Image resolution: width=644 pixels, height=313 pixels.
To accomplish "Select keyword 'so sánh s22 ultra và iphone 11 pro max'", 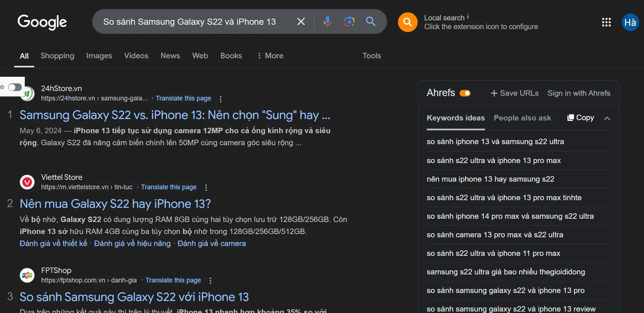I will (493, 253).
